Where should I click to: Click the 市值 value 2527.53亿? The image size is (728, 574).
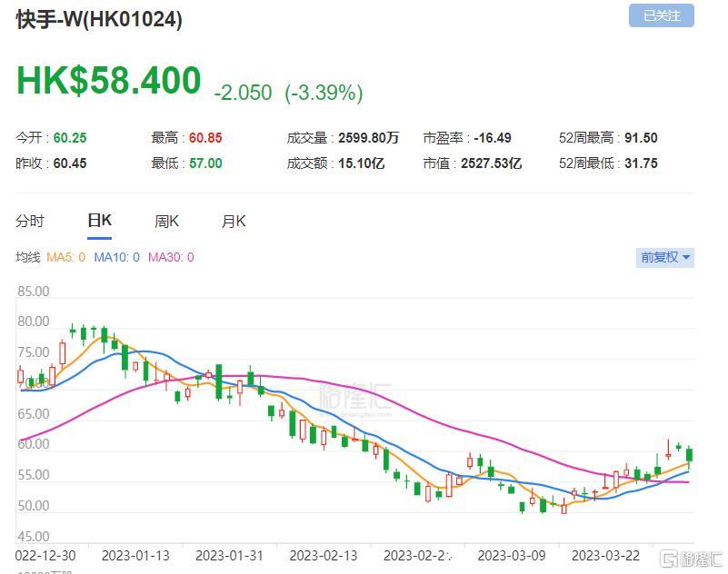coord(491,163)
